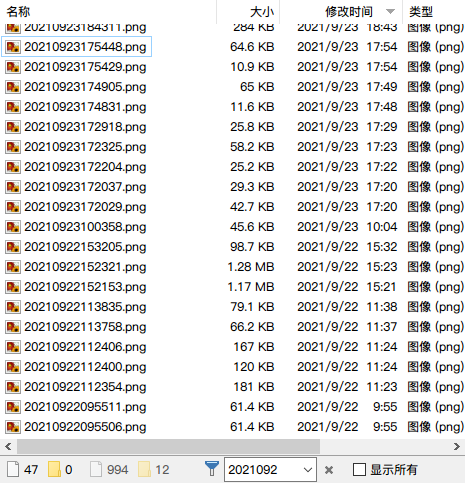Click the left arrow of the horizontal scrollbar
This screenshot has height=483, width=465.
(x=8, y=446)
